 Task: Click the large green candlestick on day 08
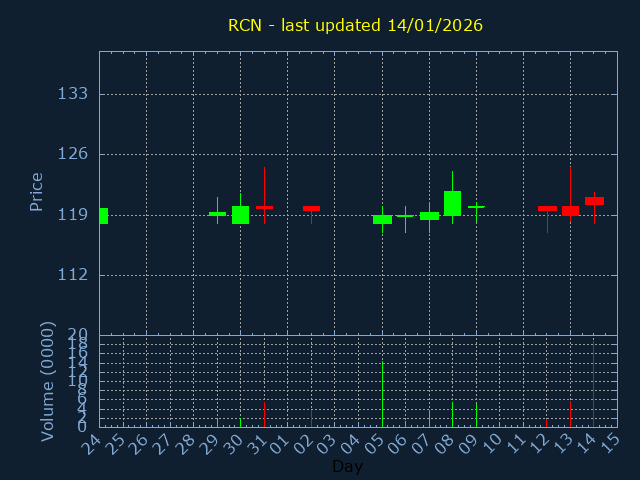coord(452,203)
